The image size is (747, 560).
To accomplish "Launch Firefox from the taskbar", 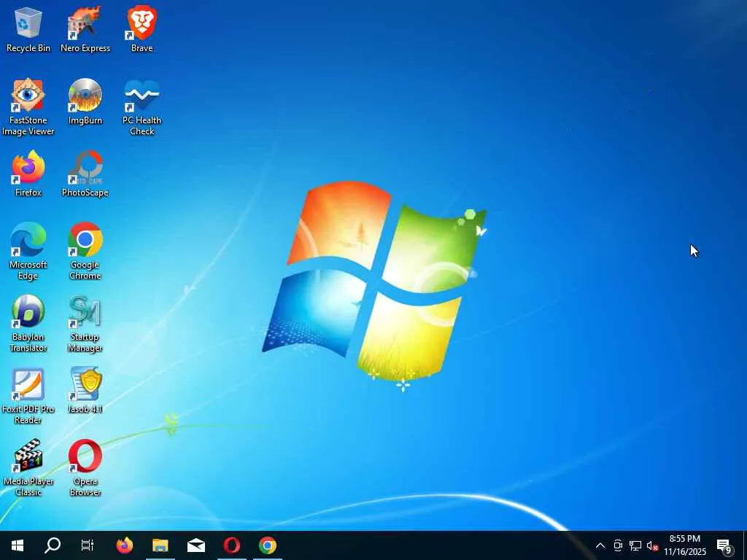I will coord(125,545).
